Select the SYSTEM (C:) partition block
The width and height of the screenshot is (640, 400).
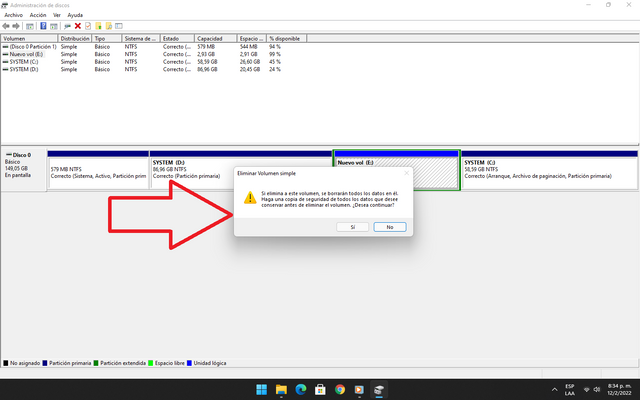549,170
